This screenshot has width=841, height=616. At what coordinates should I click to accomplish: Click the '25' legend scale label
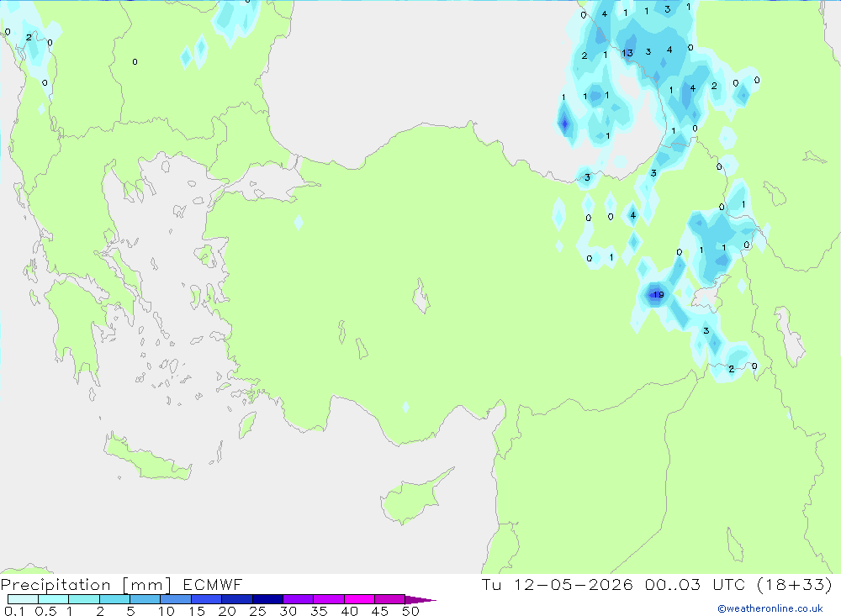point(258,611)
